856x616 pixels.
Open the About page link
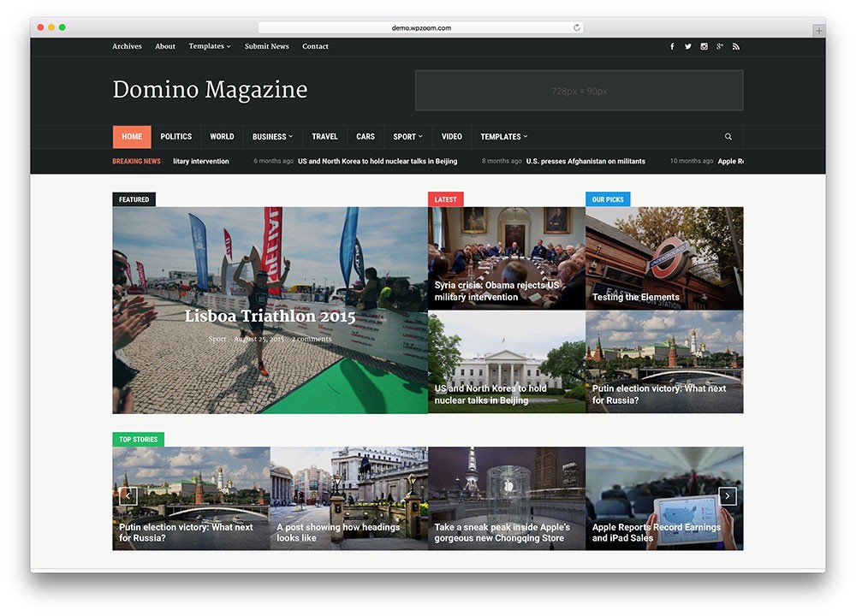(x=165, y=46)
